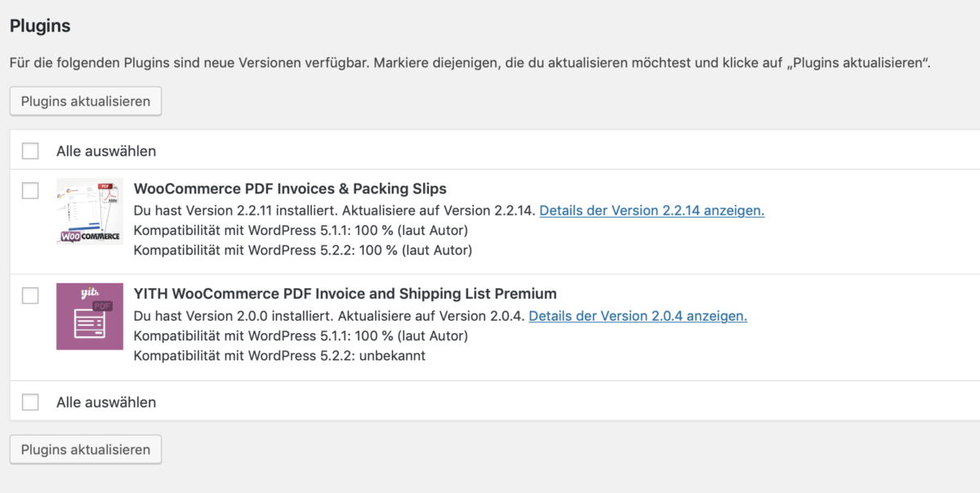Click the yith wordmark on the purple icon
Viewport: 980px width, 493px height.
coord(89,291)
